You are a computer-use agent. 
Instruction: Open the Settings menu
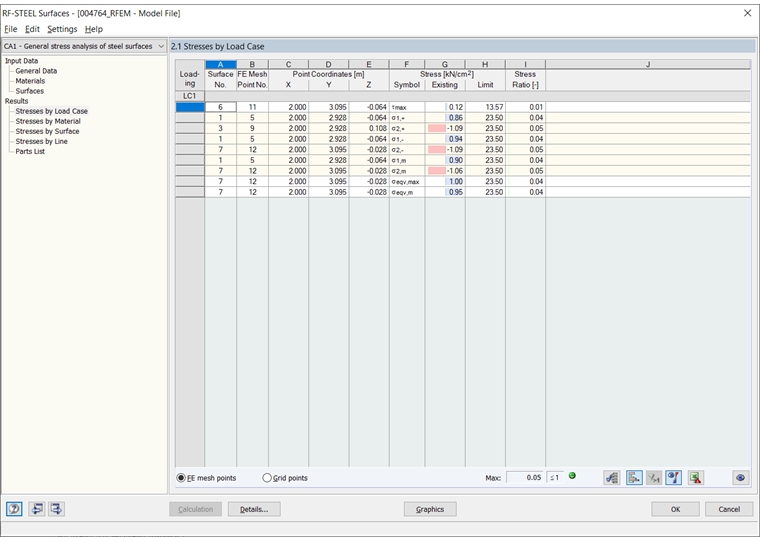click(x=62, y=29)
